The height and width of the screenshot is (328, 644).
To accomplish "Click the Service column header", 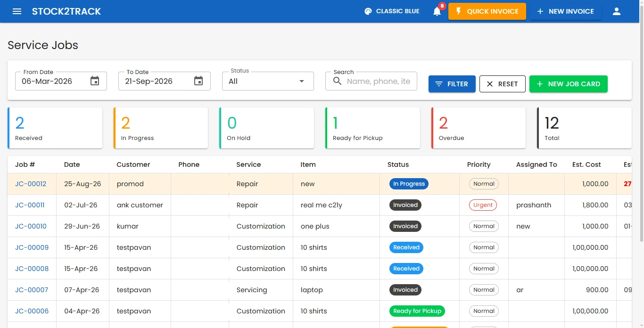I will (248, 164).
